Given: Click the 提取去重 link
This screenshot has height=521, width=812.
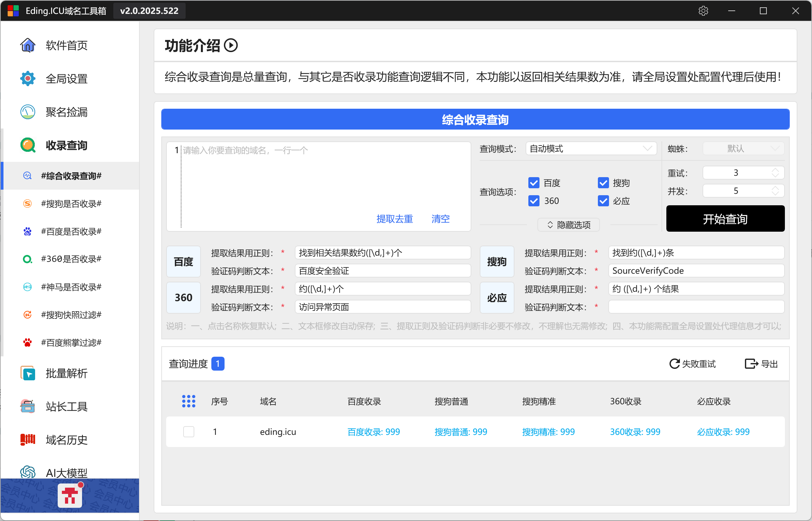Looking at the screenshot, I should point(395,219).
